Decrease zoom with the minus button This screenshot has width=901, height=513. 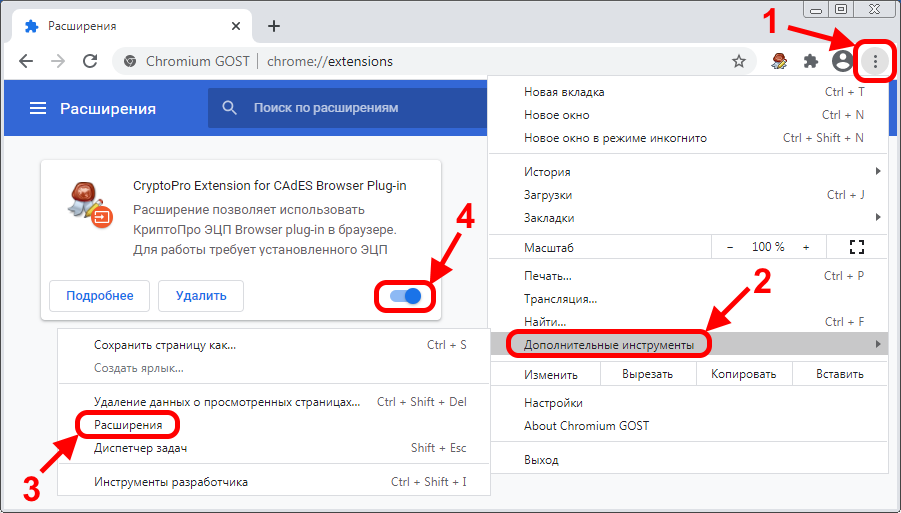tap(730, 247)
